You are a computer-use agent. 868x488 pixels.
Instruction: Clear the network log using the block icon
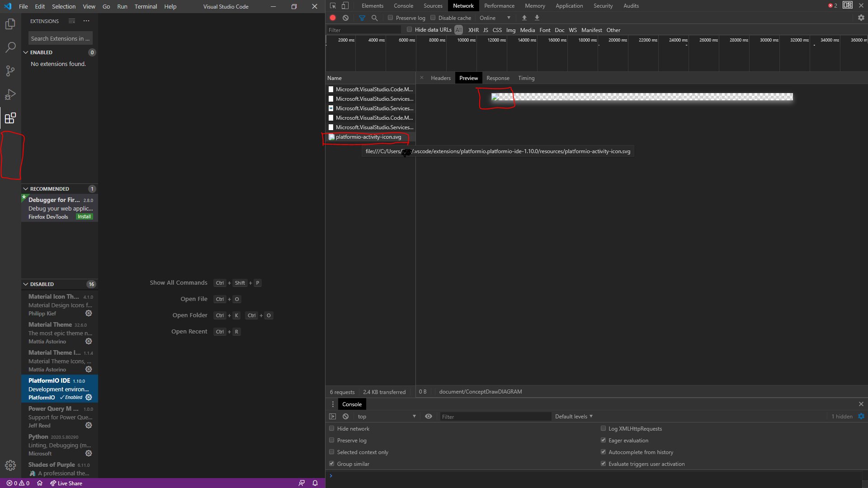pos(346,18)
